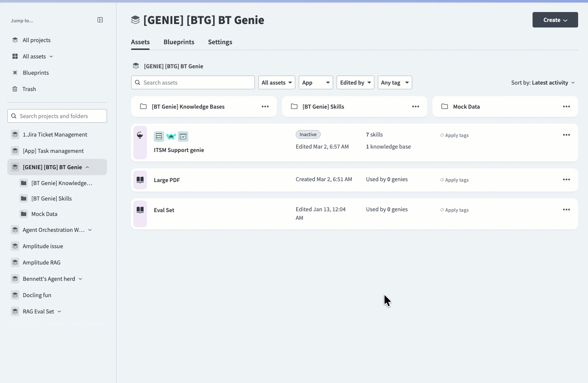Image resolution: width=588 pixels, height=383 pixels.
Task: Open the three-dot menu for Knowledge Bases folder
Action: tap(265, 106)
